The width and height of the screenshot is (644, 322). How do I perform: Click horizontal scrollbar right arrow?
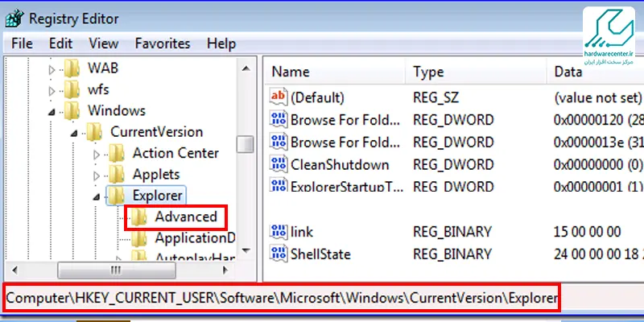(x=225, y=270)
